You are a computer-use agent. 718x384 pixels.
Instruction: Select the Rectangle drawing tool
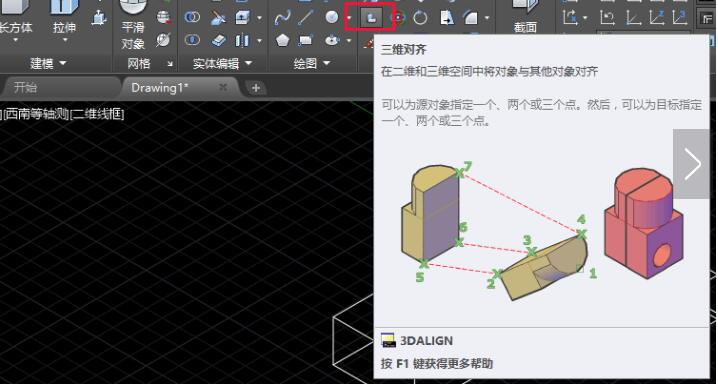pos(305,40)
